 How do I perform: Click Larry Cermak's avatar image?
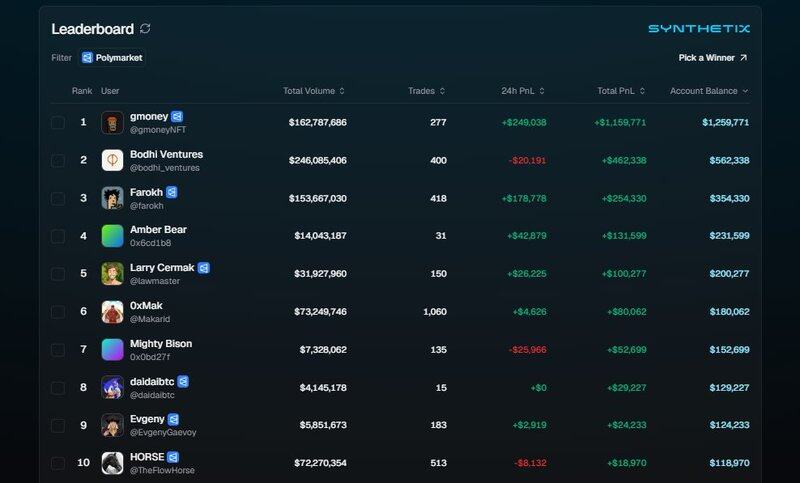pyautogui.click(x=112, y=274)
